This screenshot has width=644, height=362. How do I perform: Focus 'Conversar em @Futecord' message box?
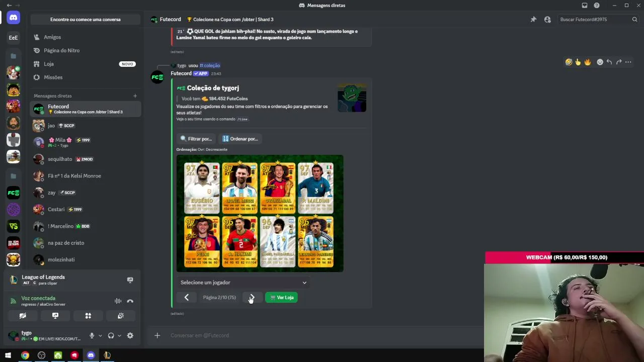tap(322, 335)
